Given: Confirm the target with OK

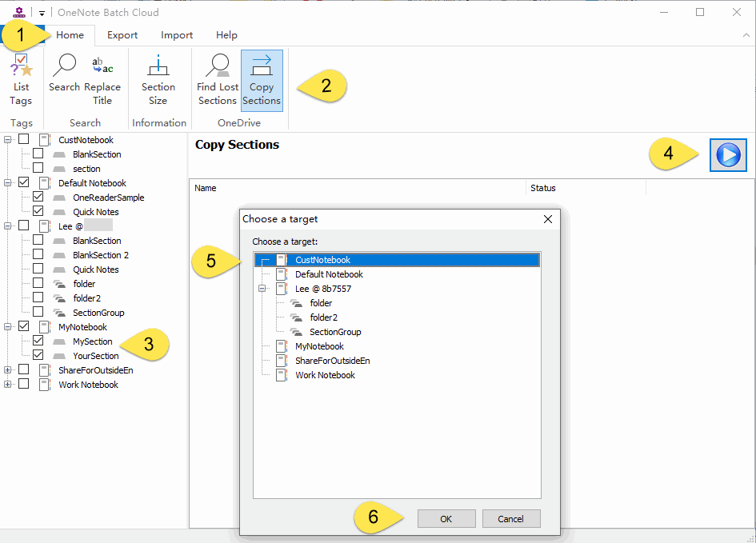Looking at the screenshot, I should 446,518.
